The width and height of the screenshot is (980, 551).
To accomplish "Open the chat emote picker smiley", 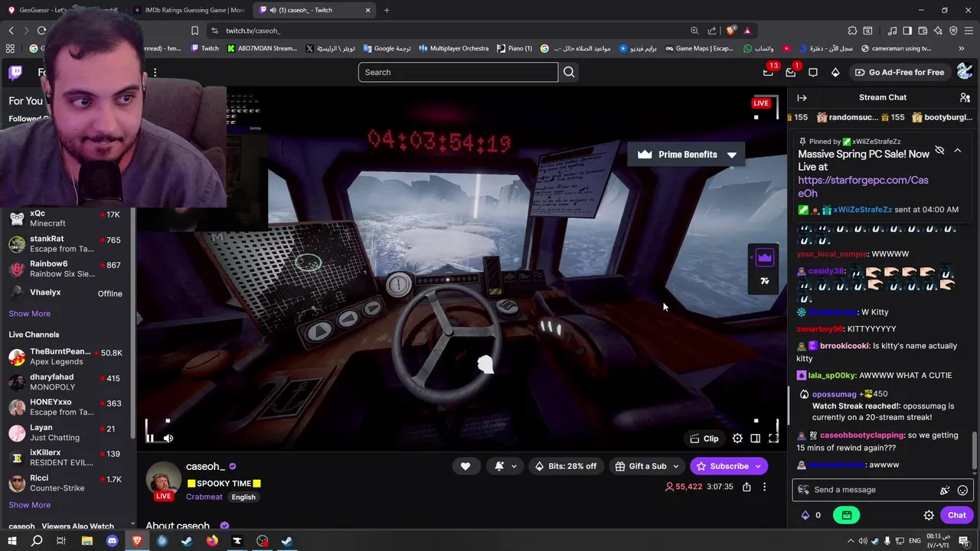I will pyautogui.click(x=962, y=491).
